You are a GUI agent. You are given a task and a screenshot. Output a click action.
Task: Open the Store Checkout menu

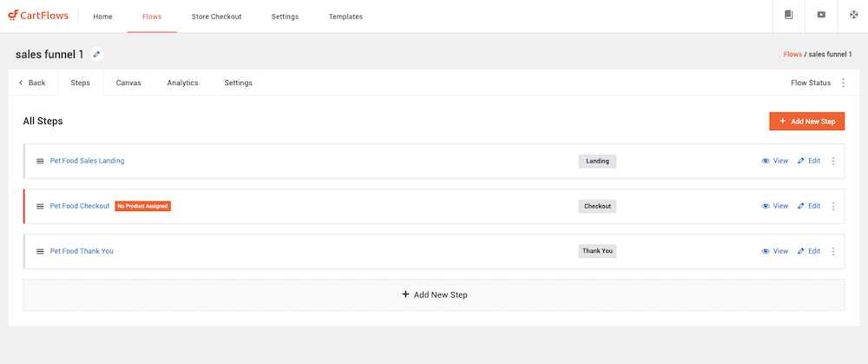click(216, 17)
